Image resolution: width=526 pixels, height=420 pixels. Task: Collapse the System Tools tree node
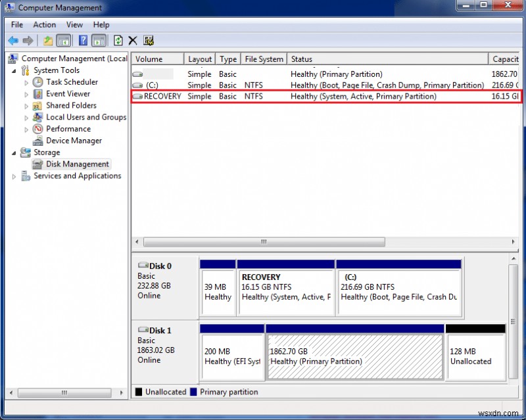coord(14,70)
